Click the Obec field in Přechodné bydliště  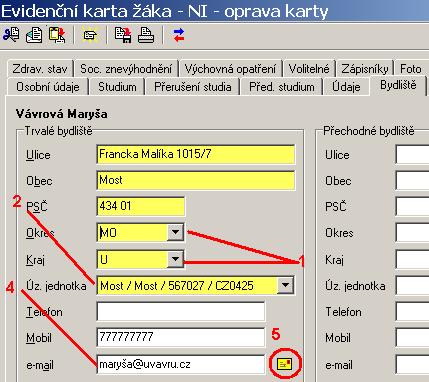coord(412,180)
